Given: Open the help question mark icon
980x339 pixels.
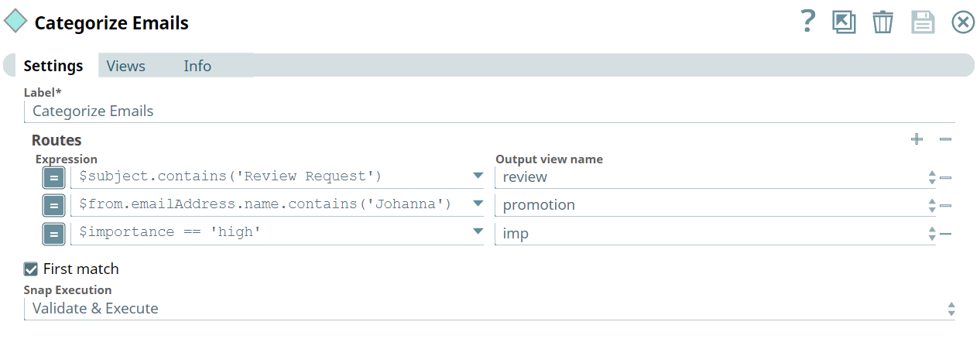Looking at the screenshot, I should pyautogui.click(x=807, y=21).
